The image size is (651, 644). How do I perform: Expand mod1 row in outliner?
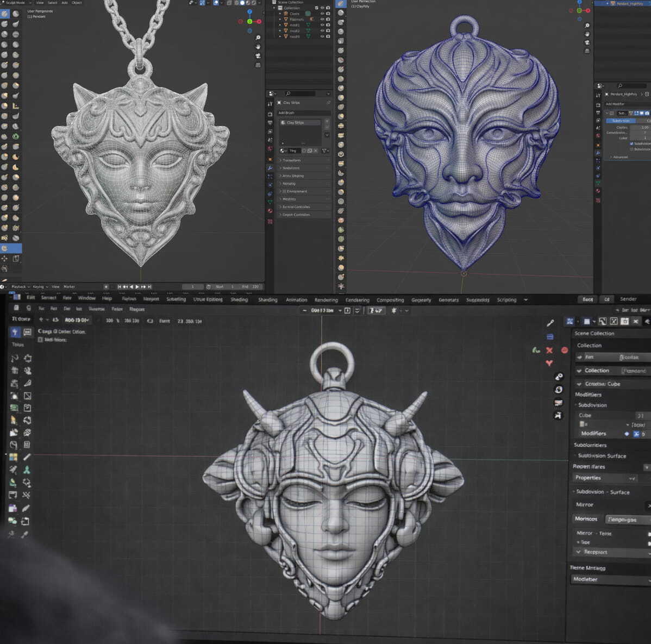(280, 25)
